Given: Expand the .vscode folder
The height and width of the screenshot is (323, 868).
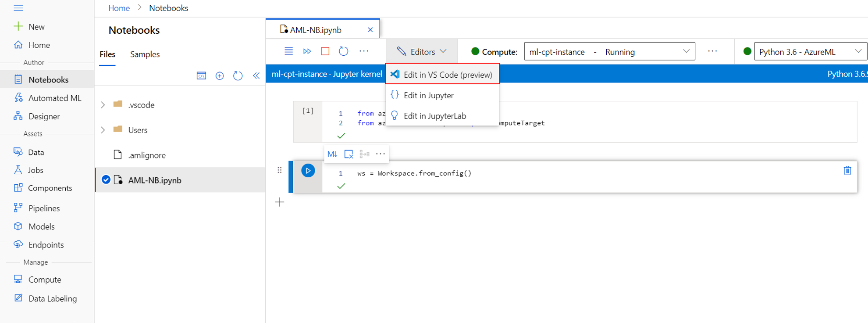Looking at the screenshot, I should click(103, 105).
